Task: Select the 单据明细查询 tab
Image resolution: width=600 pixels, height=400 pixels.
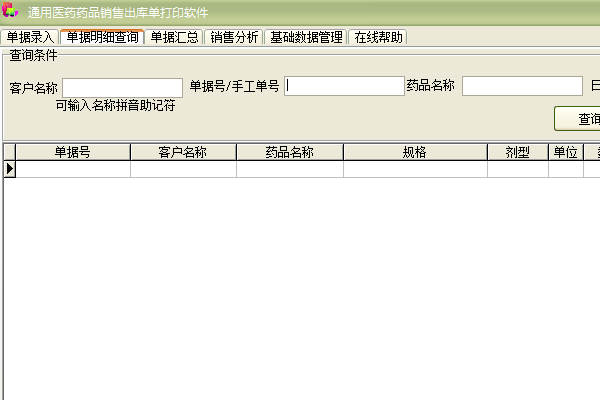Action: click(102, 37)
